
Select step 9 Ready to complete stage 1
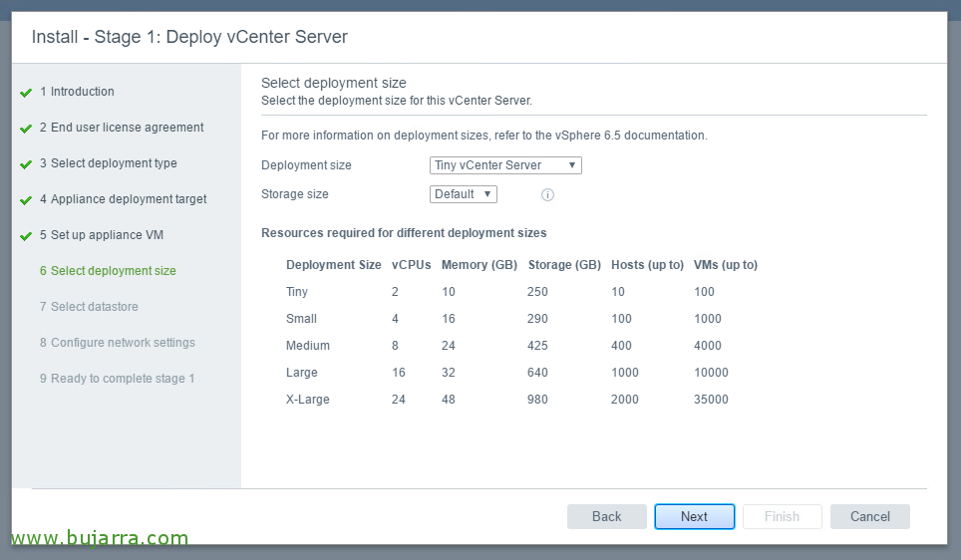pos(117,378)
